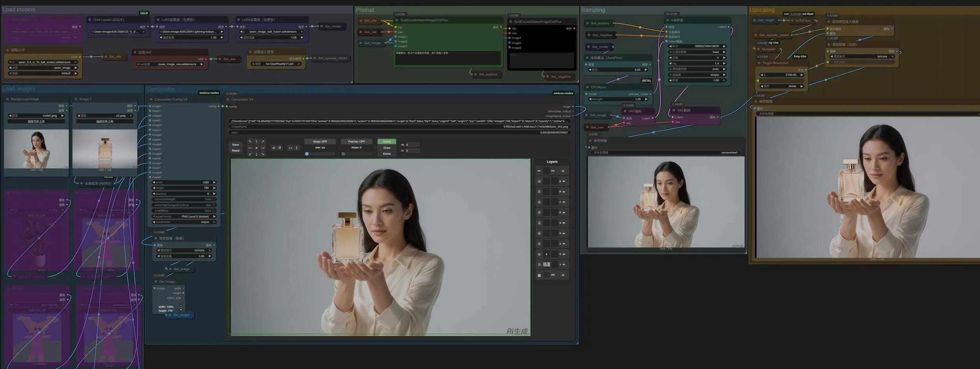This screenshot has height=369, width=980.
Task: Toggle Precise mode in the Compositor toolbar
Action: (357, 141)
